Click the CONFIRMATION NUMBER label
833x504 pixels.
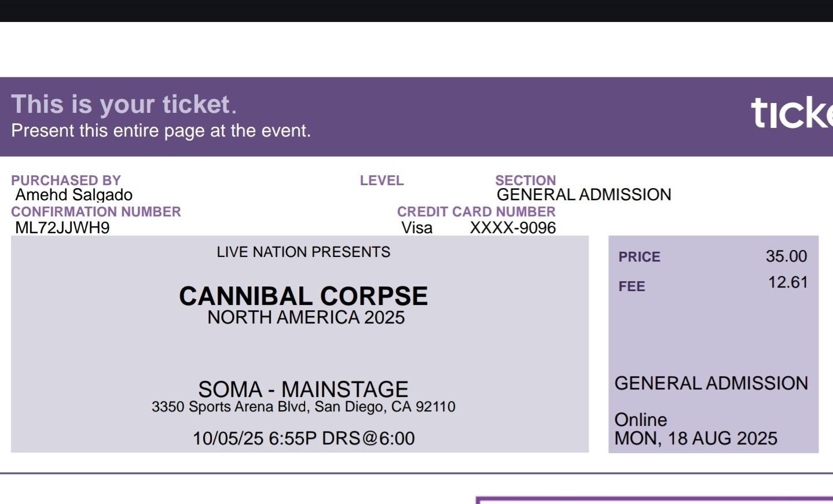click(x=96, y=212)
